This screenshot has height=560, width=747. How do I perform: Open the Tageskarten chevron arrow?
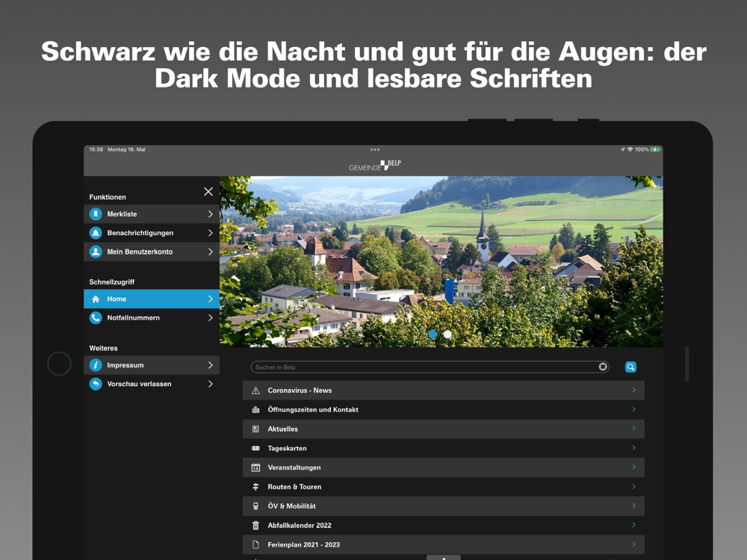tap(633, 448)
